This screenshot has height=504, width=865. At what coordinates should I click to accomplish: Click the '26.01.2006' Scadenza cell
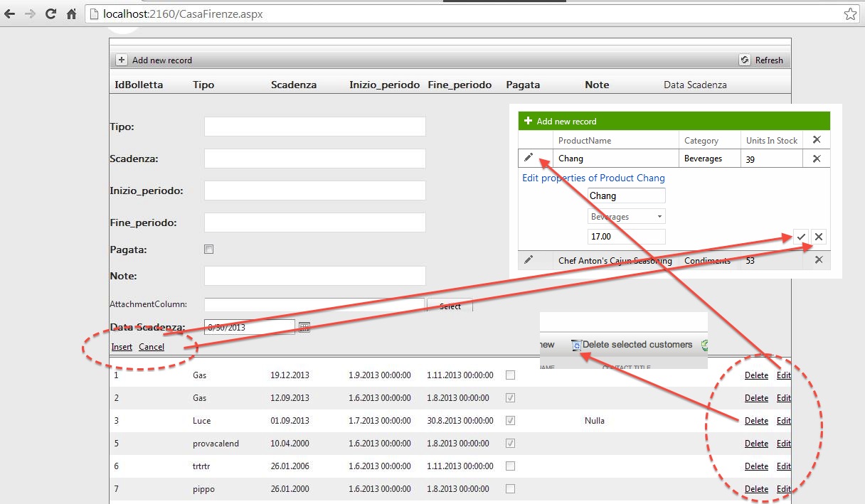click(290, 466)
